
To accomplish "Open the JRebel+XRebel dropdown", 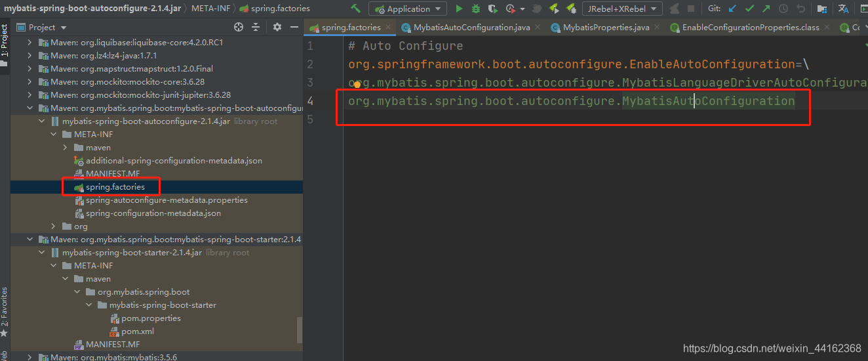I will pos(623,9).
